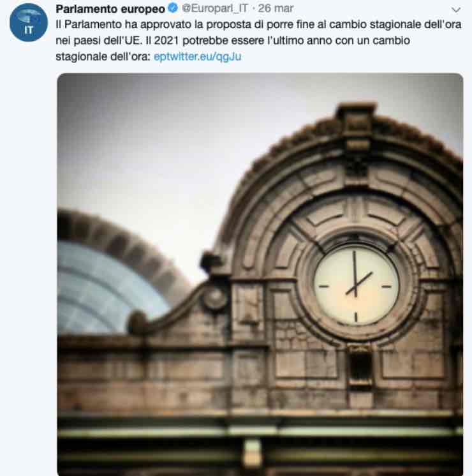Click the green canopy edge in the photo
This screenshot has height=476, width=472.
(260, 431)
